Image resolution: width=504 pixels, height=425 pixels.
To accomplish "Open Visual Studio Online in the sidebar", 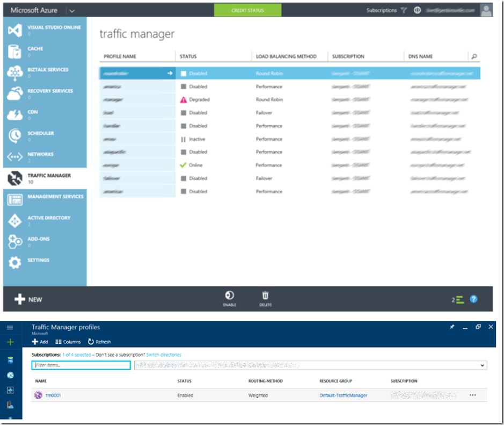I will (45, 30).
